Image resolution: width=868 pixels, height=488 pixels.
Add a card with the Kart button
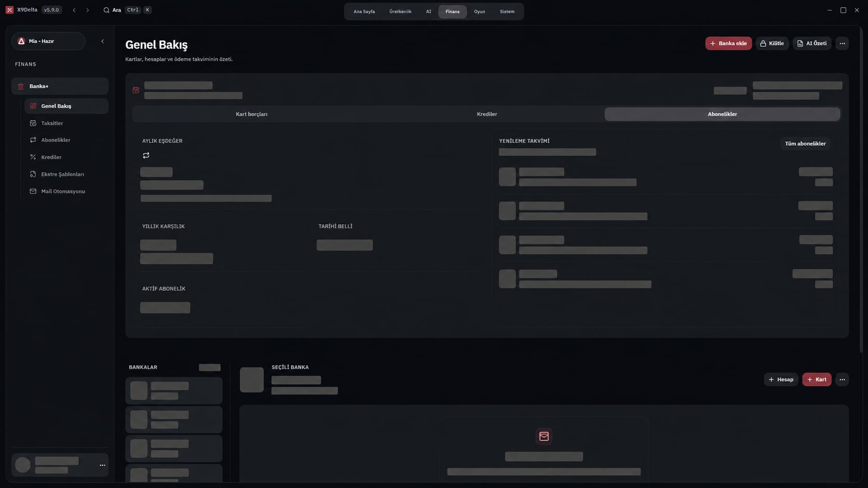click(817, 379)
